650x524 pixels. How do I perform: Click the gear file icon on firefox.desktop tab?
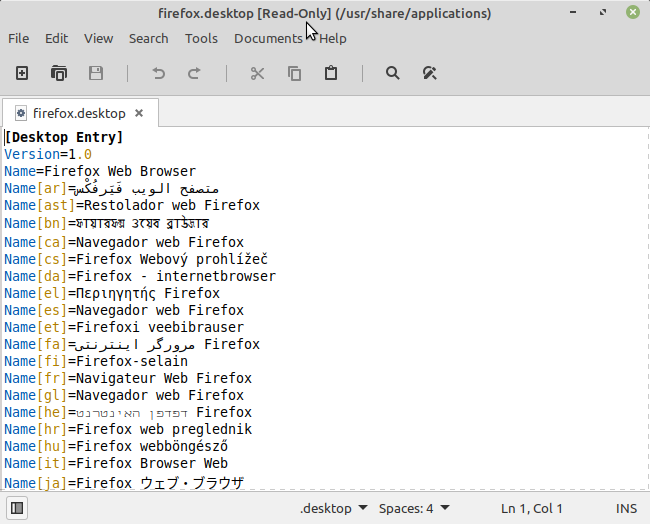[21, 113]
